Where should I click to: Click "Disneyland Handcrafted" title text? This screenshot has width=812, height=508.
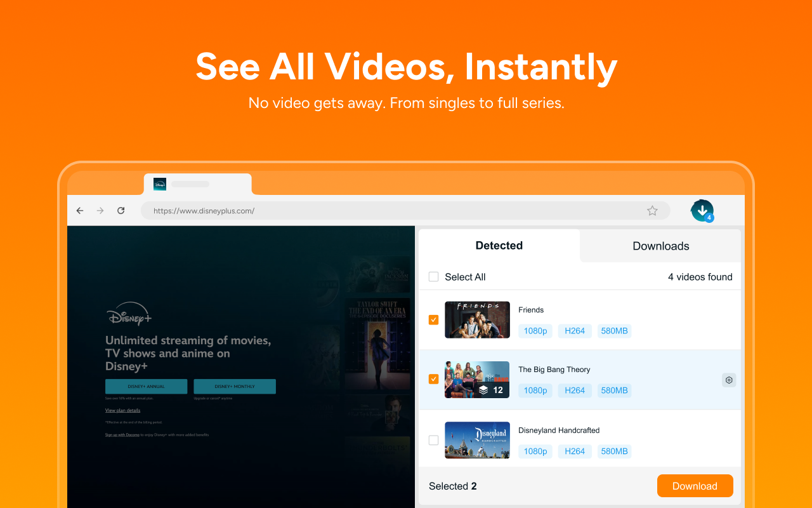point(559,431)
